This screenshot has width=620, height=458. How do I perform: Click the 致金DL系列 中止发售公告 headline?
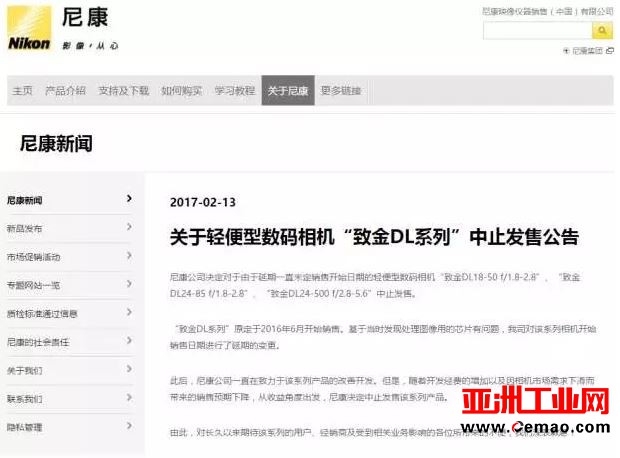[374, 237]
